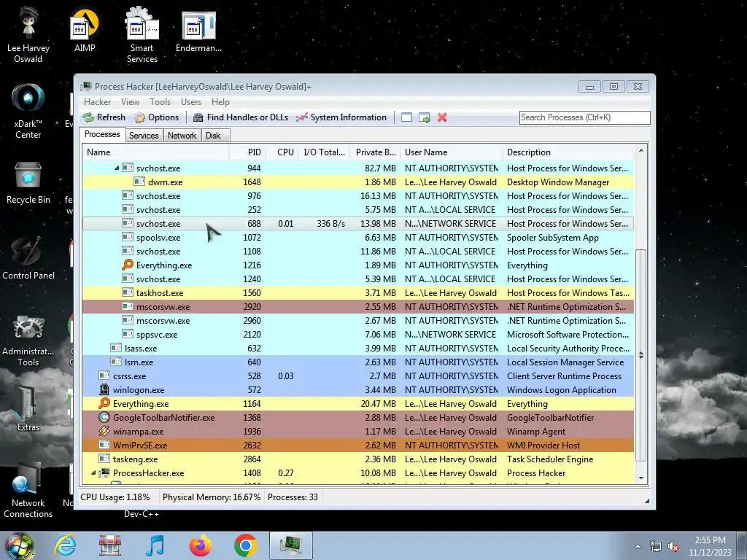Launch Firefox from the taskbar
The width and height of the screenshot is (747, 560).
coord(200,545)
